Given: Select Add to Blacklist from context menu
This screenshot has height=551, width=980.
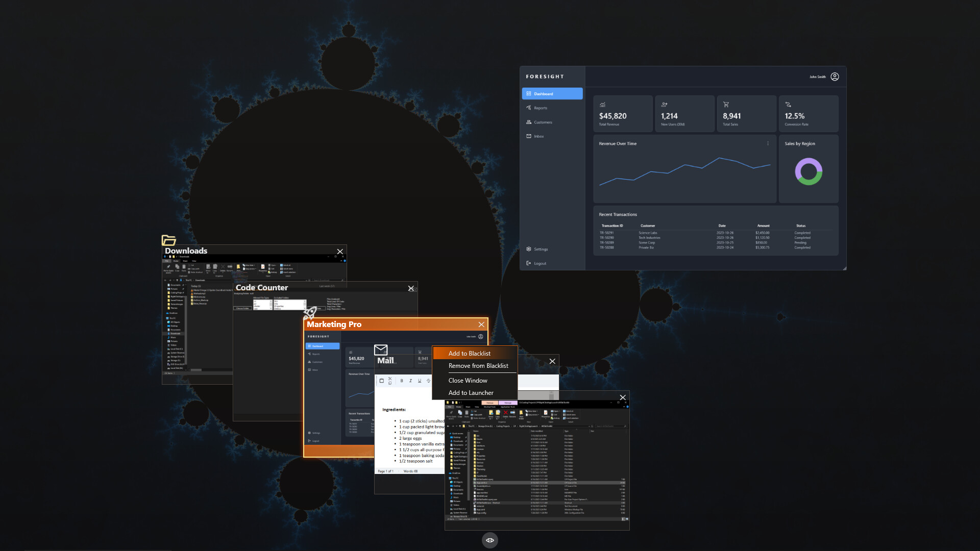Looking at the screenshot, I should [x=469, y=353].
